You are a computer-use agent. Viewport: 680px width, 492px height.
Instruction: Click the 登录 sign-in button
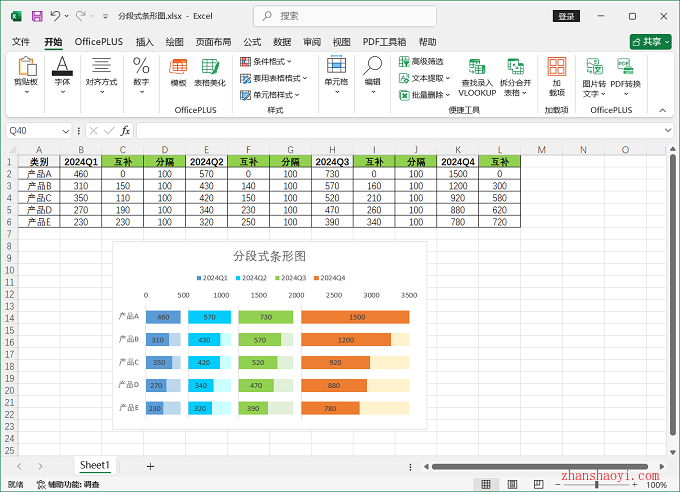click(567, 16)
